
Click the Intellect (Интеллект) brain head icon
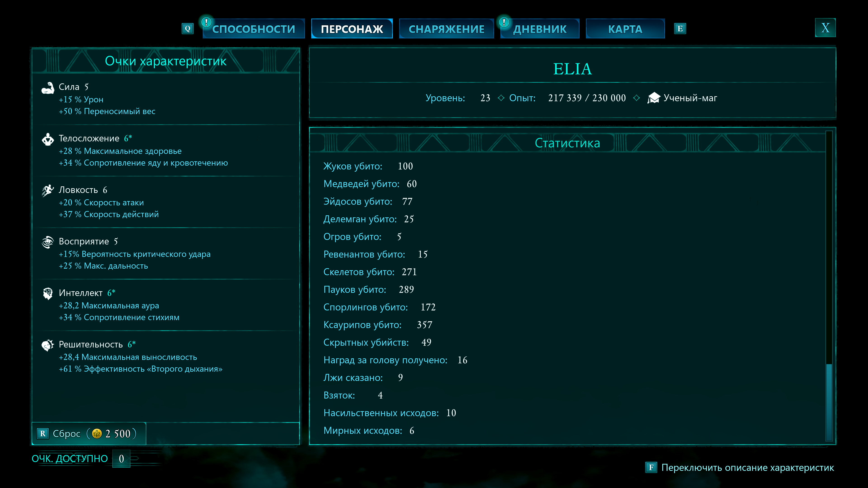click(x=47, y=294)
